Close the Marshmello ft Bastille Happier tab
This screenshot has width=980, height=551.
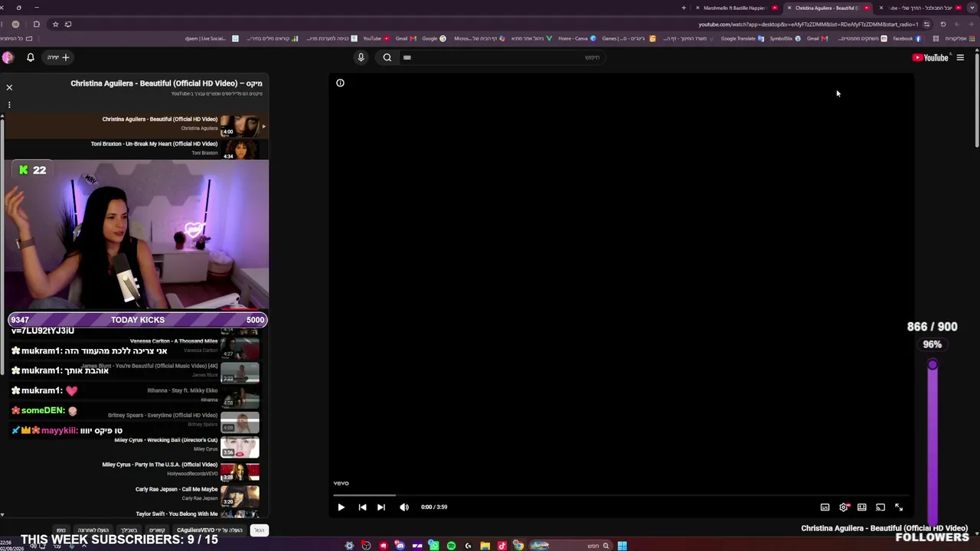pos(697,8)
